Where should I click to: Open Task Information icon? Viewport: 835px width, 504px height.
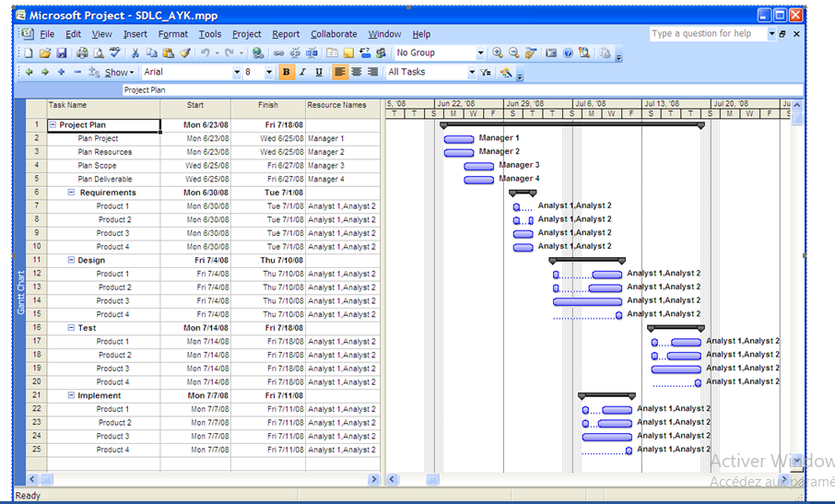coord(333,53)
